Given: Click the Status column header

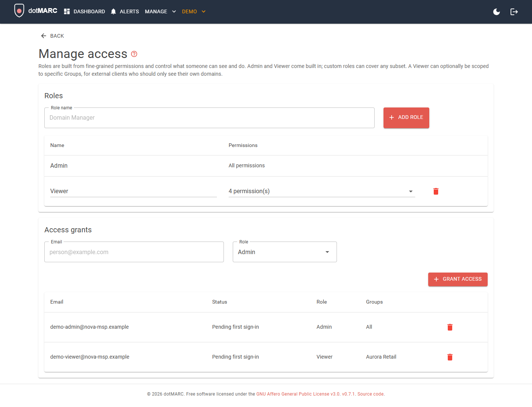Looking at the screenshot, I should pyautogui.click(x=219, y=302).
